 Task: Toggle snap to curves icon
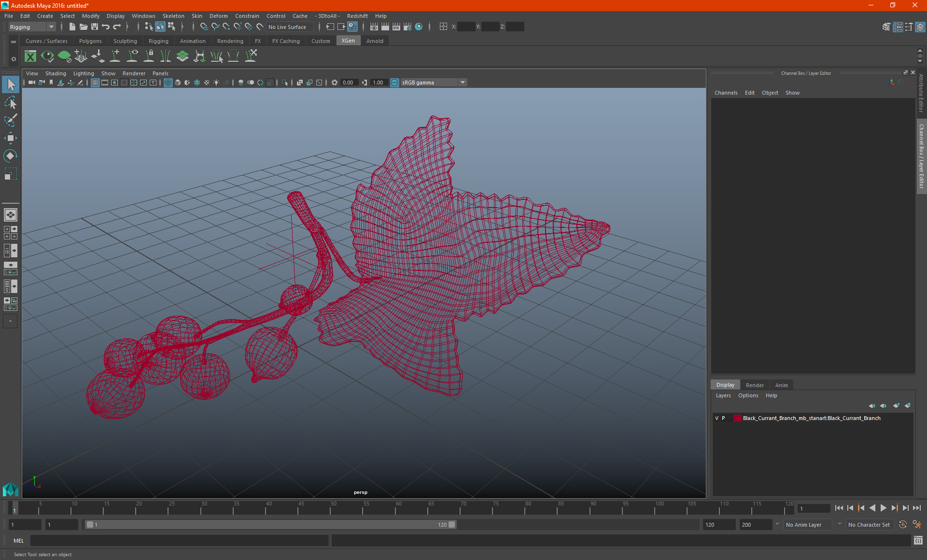pos(215,27)
